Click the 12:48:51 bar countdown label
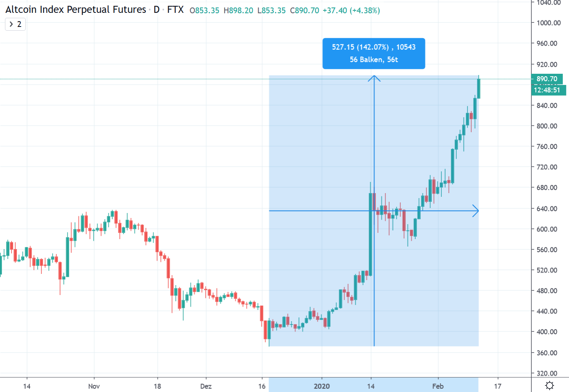 [x=547, y=90]
